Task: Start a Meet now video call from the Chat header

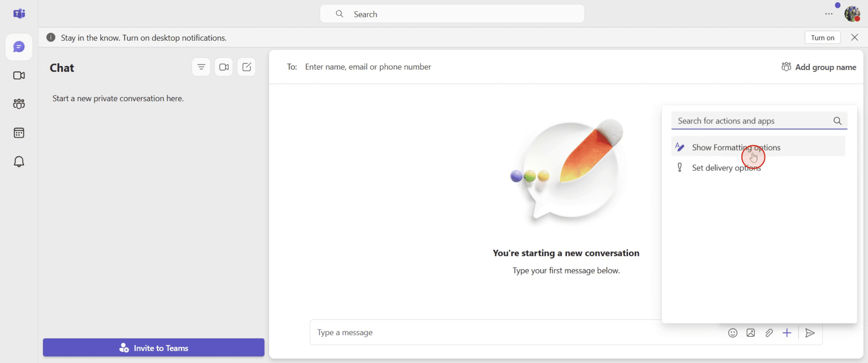Action: coord(224,67)
